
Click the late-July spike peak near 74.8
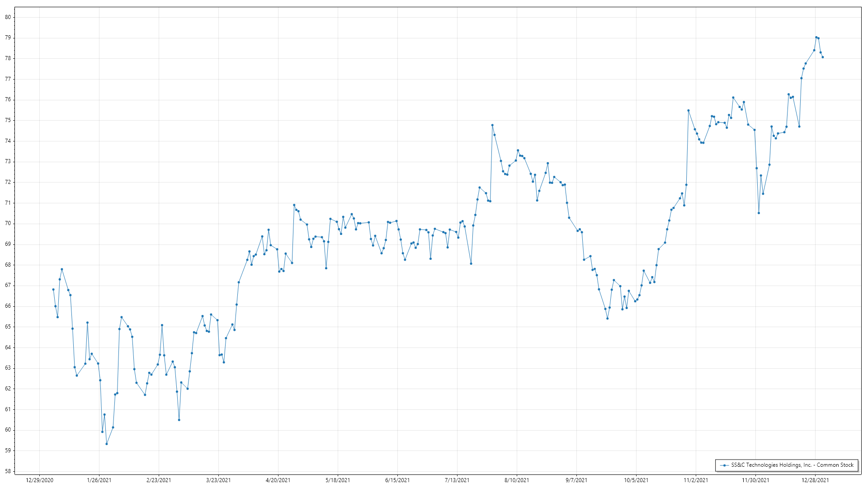point(492,125)
